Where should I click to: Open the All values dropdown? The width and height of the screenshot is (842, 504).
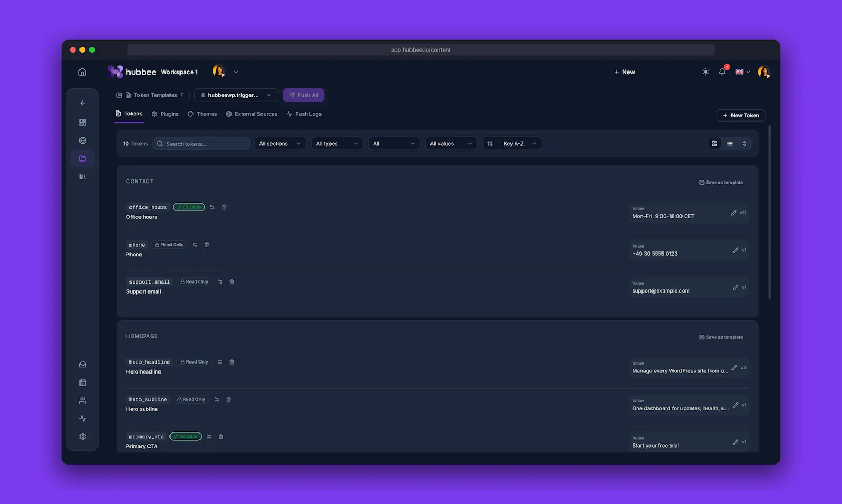pos(451,144)
